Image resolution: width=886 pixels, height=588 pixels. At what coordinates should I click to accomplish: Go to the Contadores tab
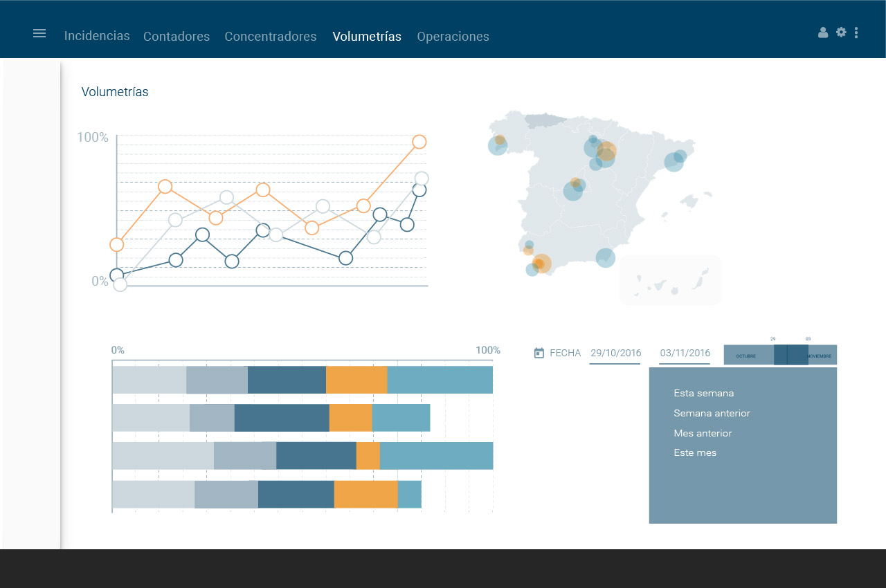tap(177, 37)
